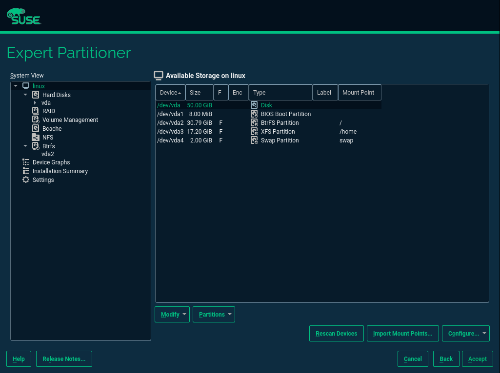
Task: Click the computer icon next to linux
Action: 26,86
